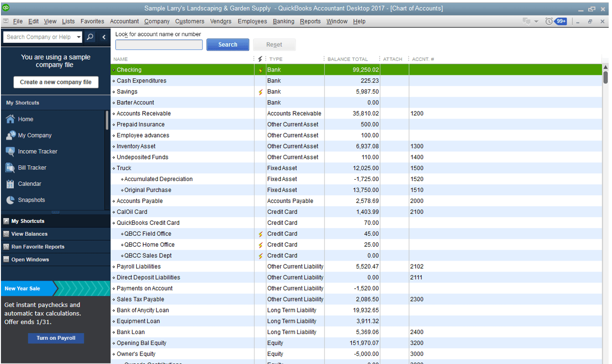The image size is (612, 364).
Task: Open the Snapshots shortcut
Action: 31,200
